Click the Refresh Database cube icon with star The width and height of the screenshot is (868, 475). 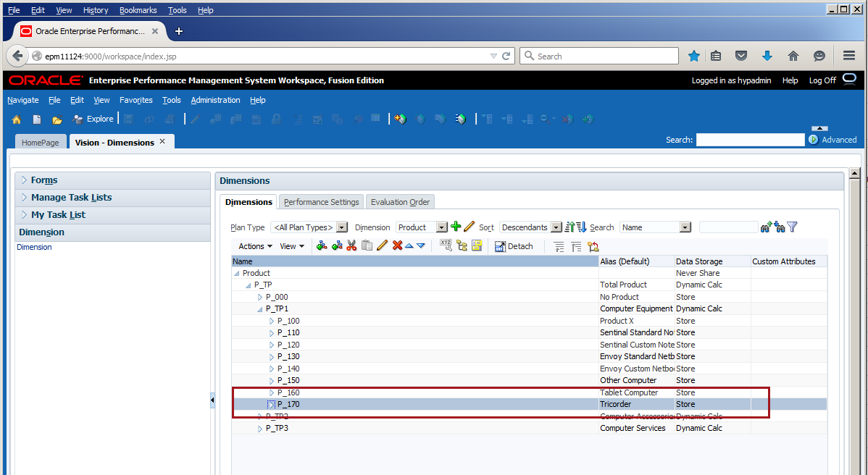coord(400,119)
